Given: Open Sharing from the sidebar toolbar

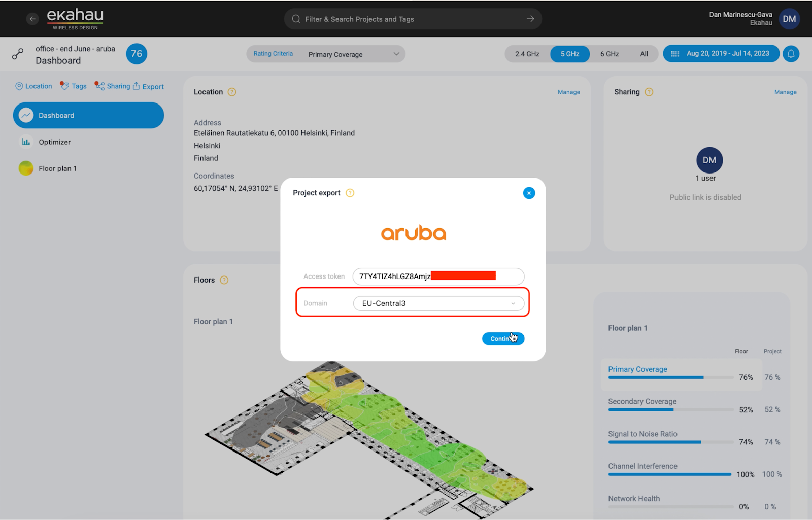Looking at the screenshot, I should coord(112,86).
